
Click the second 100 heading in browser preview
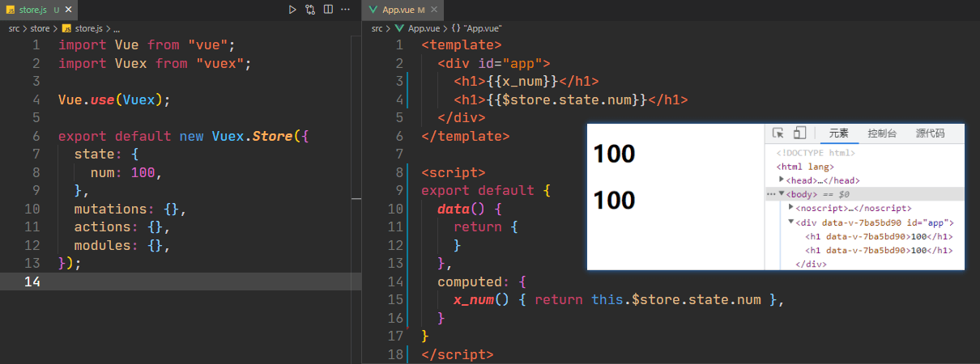[614, 200]
